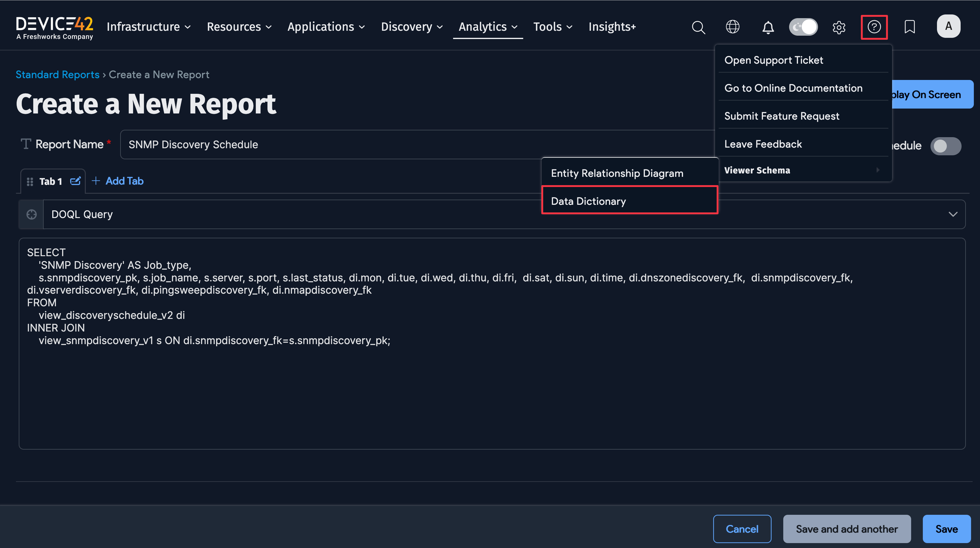Open the settings gear icon
This screenshot has width=980, height=548.
839,27
